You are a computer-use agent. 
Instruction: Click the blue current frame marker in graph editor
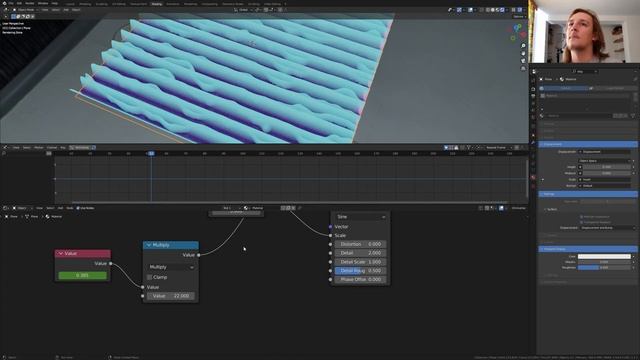pos(151,153)
